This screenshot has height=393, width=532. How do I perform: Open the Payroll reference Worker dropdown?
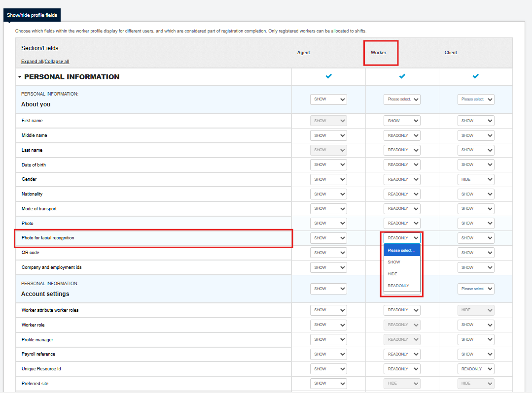[x=402, y=354]
